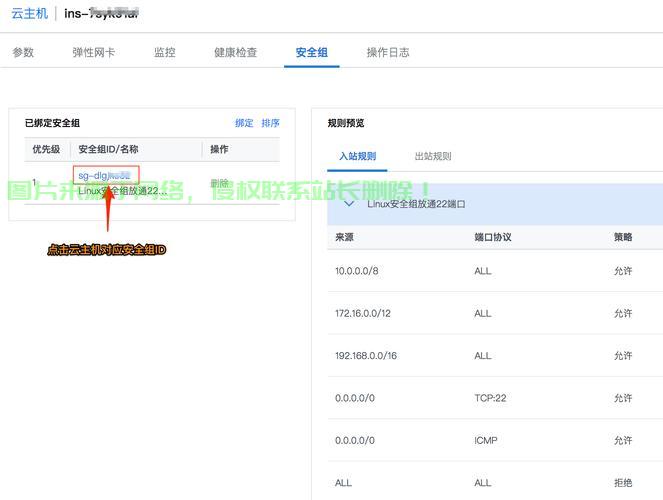Open the sg-dlg security group ID link
The height and width of the screenshot is (500, 663).
(x=104, y=175)
